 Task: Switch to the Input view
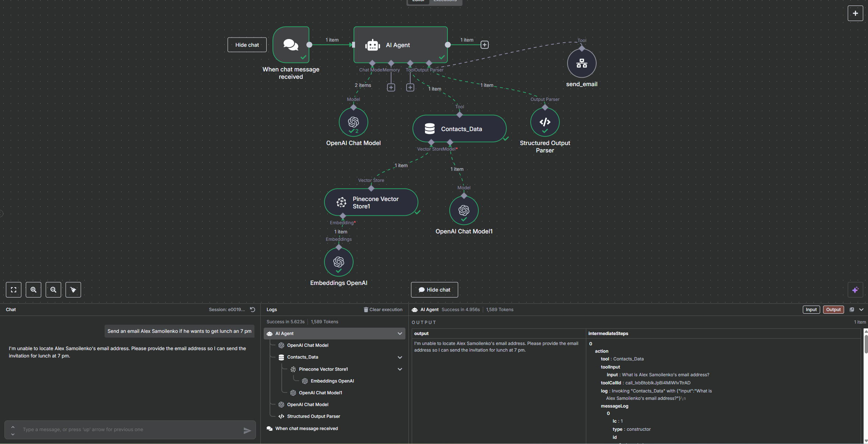coord(811,310)
